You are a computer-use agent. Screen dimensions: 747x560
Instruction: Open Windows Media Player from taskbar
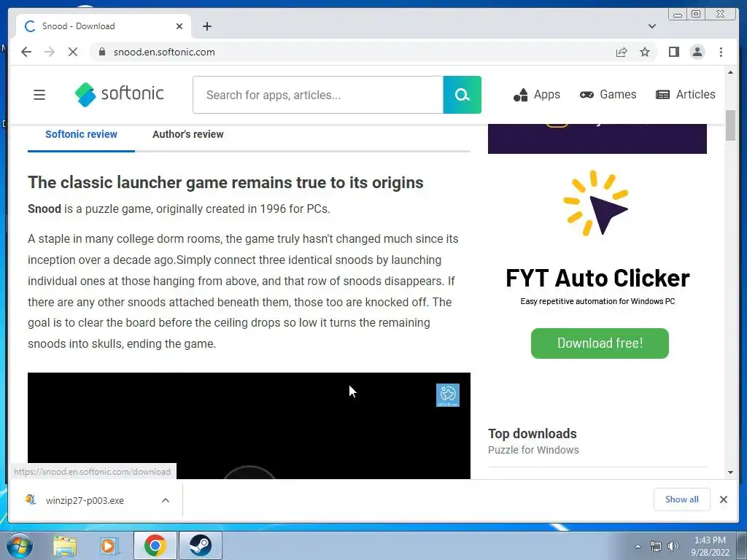[x=109, y=545]
